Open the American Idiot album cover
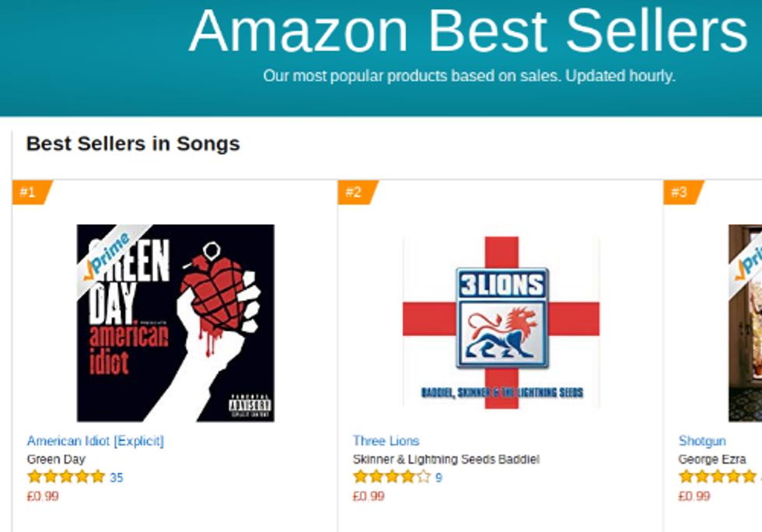This screenshot has width=762, height=532. point(175,323)
